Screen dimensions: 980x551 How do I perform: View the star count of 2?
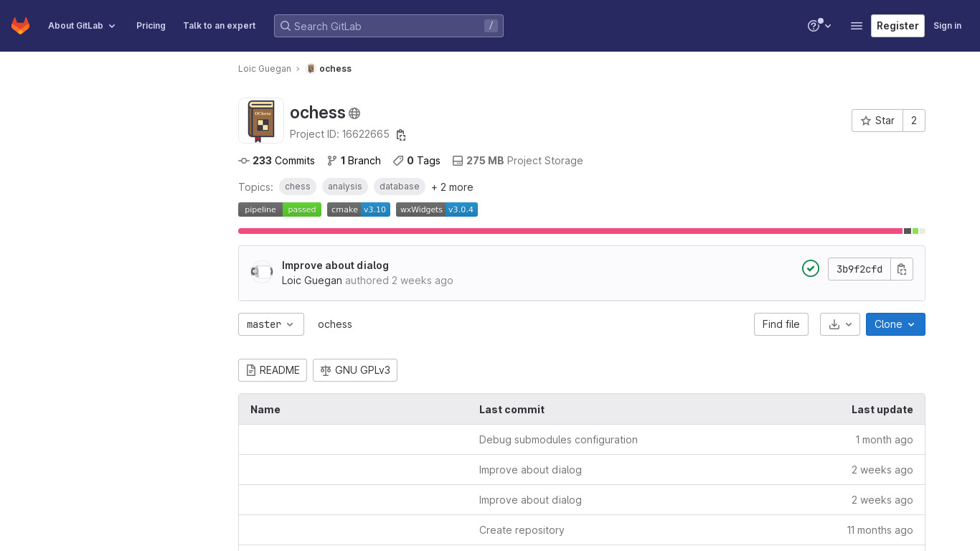point(914,121)
